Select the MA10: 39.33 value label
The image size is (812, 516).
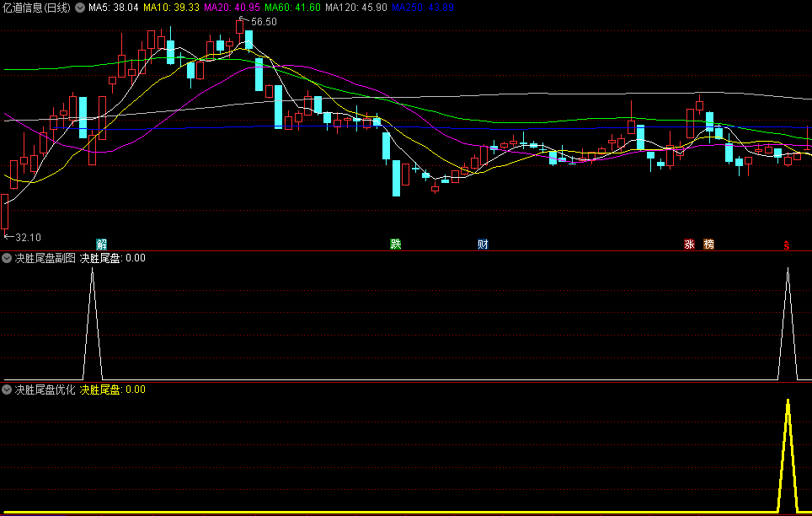point(171,8)
